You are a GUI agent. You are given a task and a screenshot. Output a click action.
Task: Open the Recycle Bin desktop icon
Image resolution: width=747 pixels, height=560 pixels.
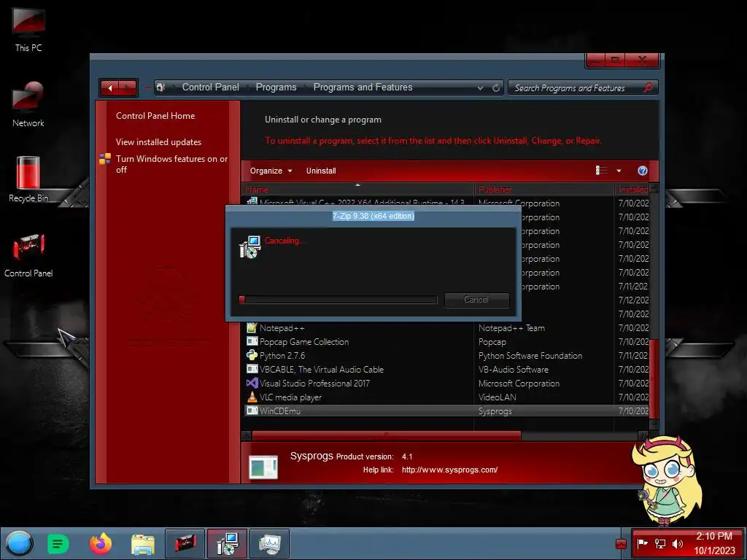coord(28,179)
